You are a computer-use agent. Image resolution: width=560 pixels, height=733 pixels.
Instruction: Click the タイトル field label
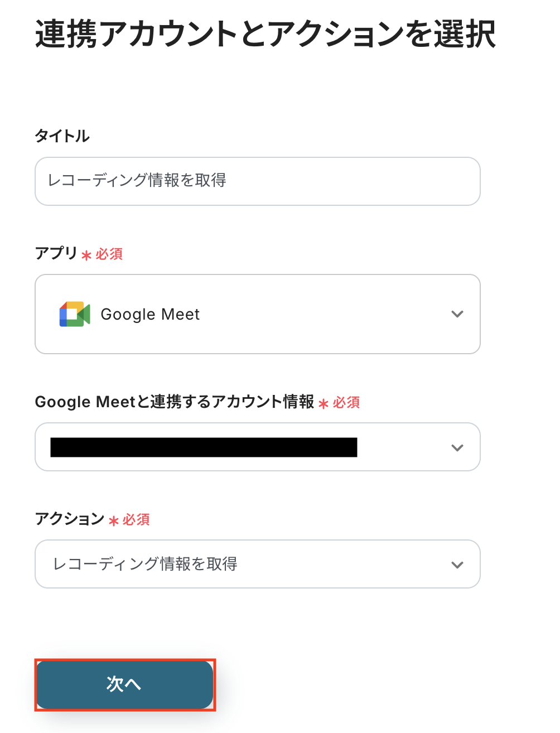point(62,136)
